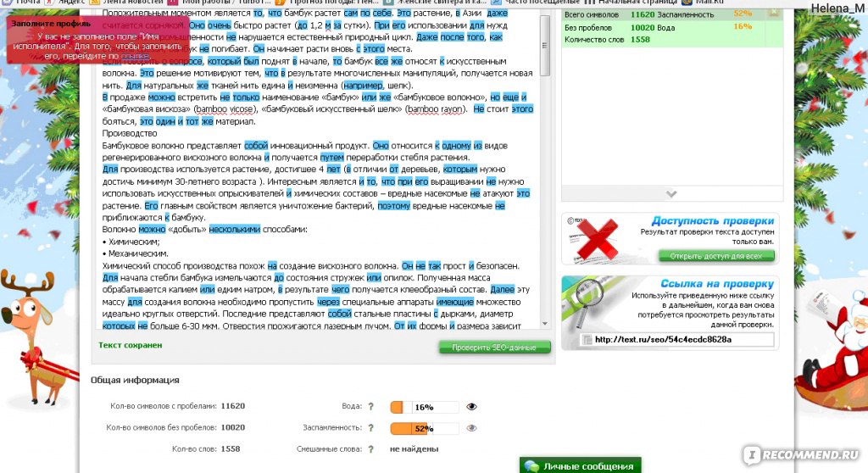Screen dimensions: 868x473
Task: Click the check URL field text.ru/seo/54c4ecdc8628a
Action: point(677,340)
